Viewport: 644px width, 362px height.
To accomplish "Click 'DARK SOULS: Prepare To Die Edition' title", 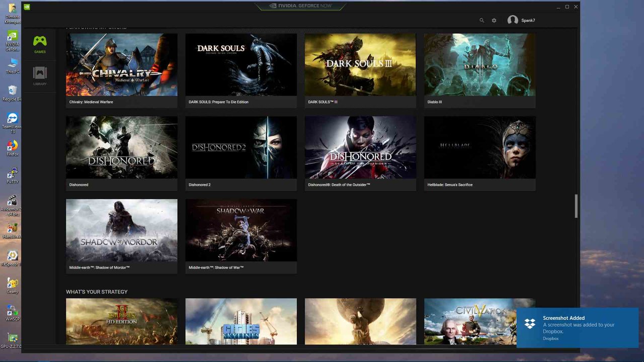I will pyautogui.click(x=218, y=102).
